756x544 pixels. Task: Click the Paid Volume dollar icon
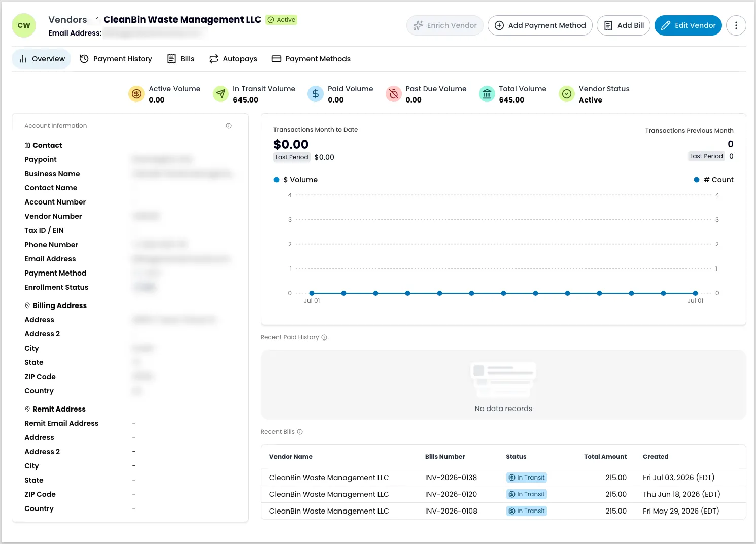click(x=316, y=94)
